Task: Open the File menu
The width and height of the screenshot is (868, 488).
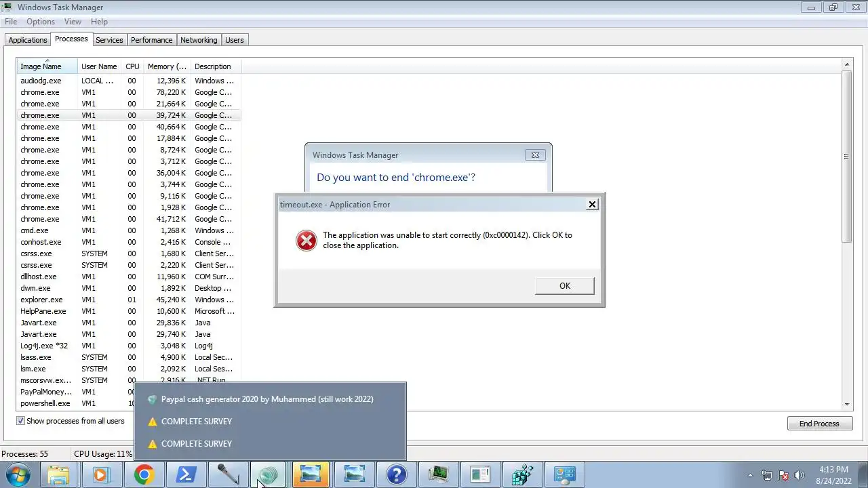Action: [11, 22]
